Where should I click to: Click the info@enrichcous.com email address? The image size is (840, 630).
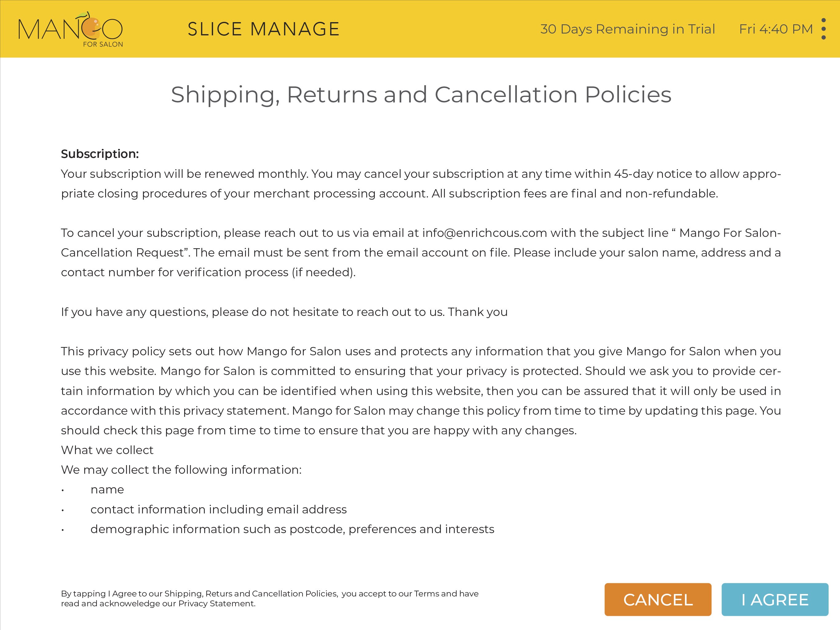[485, 233]
